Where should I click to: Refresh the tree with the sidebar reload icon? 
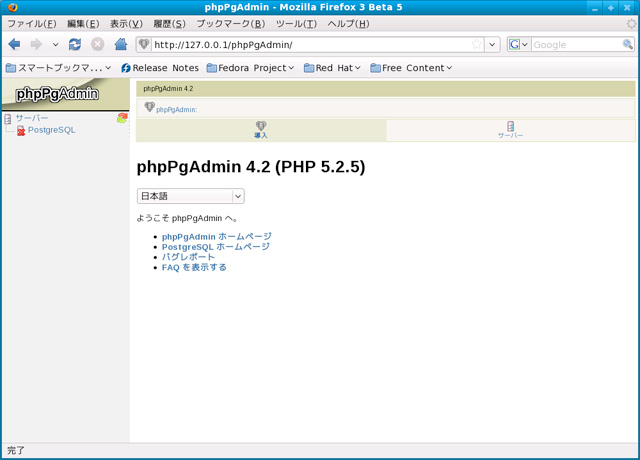pos(122,118)
